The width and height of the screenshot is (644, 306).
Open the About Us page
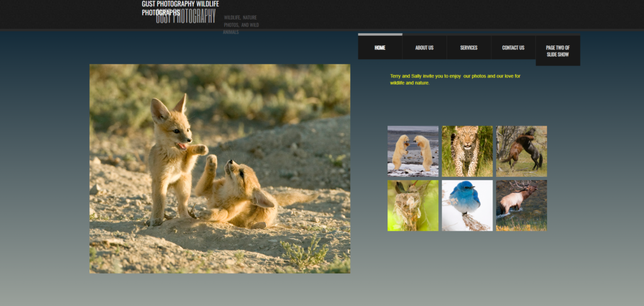pos(425,48)
